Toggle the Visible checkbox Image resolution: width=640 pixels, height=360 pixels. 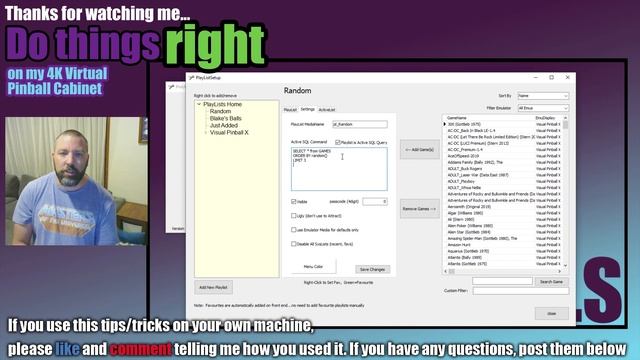[x=293, y=202]
